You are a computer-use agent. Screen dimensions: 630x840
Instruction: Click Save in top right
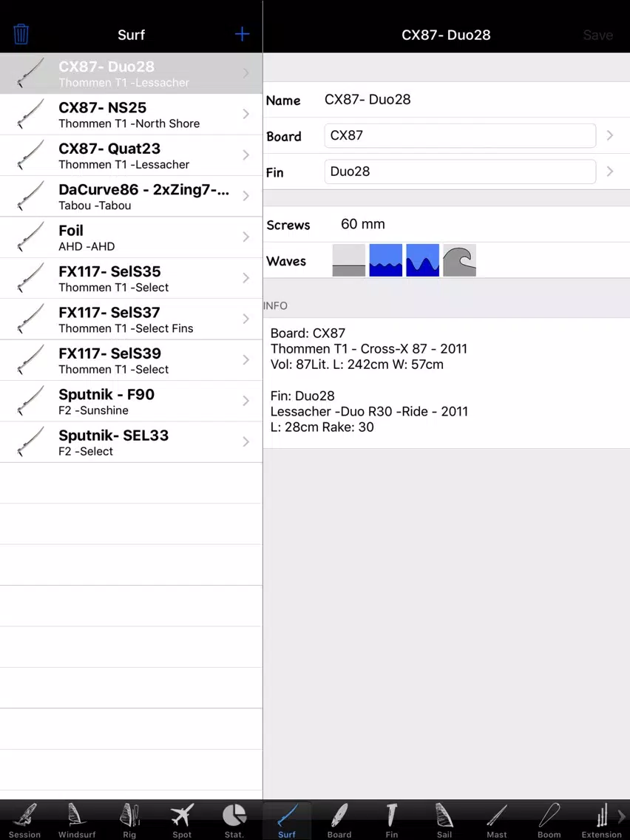(598, 35)
